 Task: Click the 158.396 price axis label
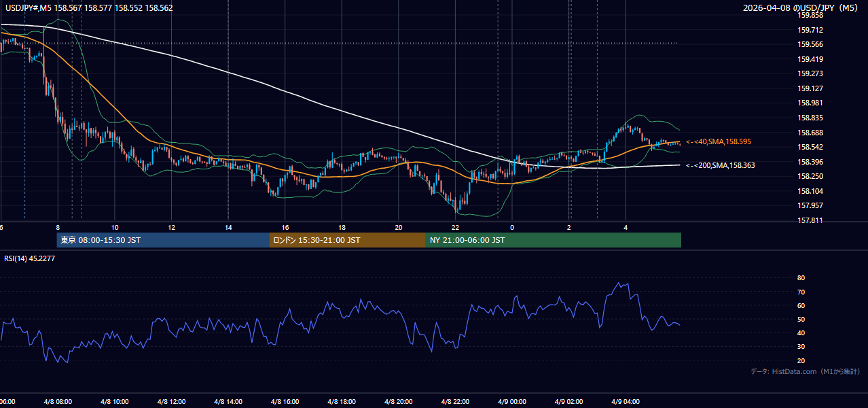click(810, 162)
